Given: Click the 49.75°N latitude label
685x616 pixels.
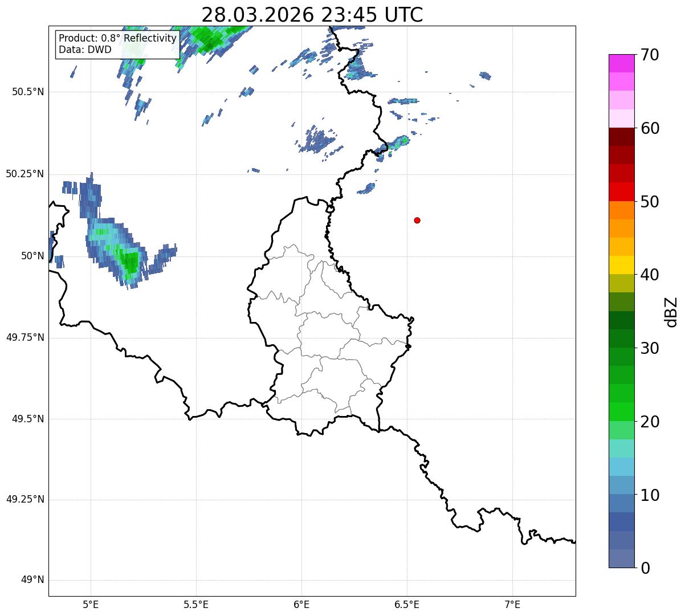Looking at the screenshot, I should [25, 337].
